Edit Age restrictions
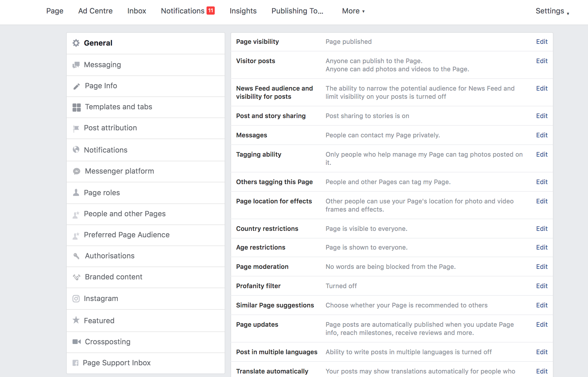The image size is (588, 377). (x=542, y=247)
